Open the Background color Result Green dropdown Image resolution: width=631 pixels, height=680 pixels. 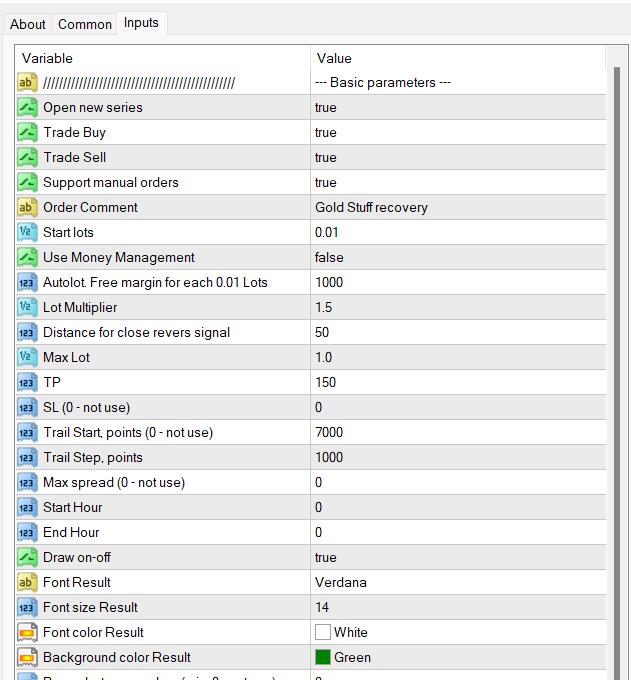pos(458,657)
